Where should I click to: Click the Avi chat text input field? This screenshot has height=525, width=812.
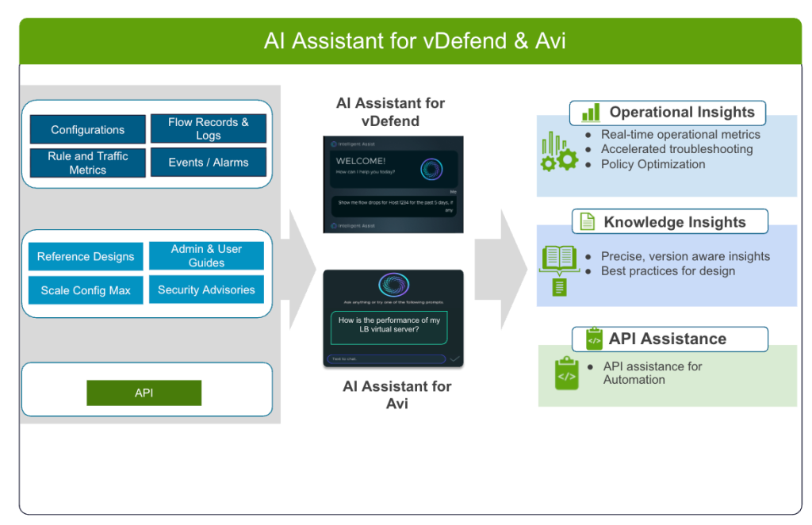tap(386, 358)
